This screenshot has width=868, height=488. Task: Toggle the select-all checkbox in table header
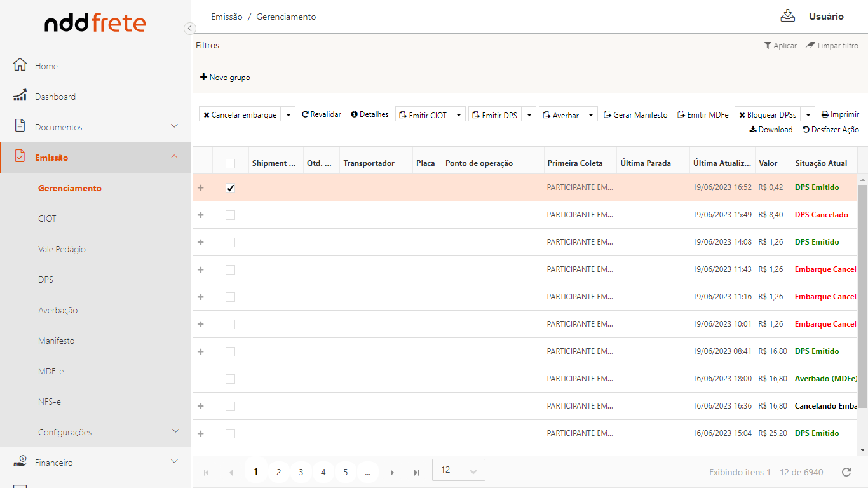(x=230, y=163)
